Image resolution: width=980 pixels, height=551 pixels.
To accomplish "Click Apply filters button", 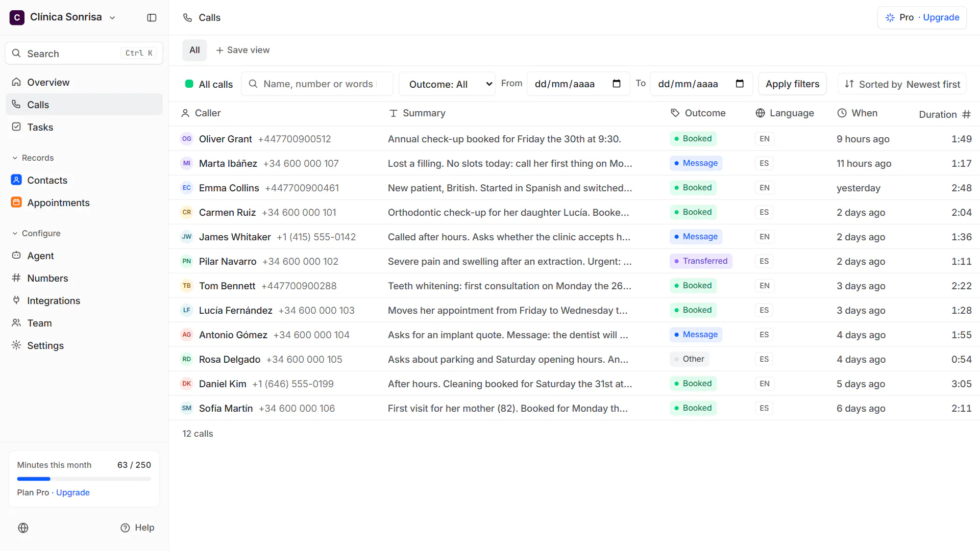I will pyautogui.click(x=792, y=84).
